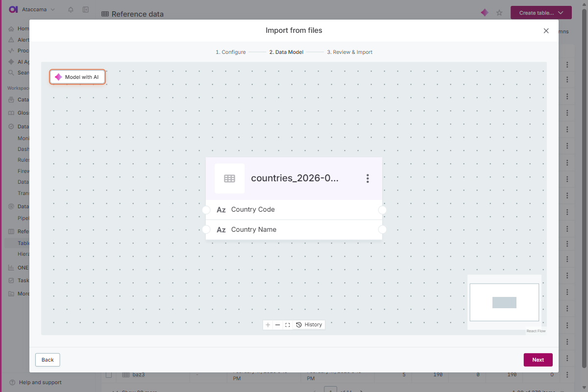Select Tables in the sidebar navigation
Screen dimensions: 588x392
click(x=24, y=243)
